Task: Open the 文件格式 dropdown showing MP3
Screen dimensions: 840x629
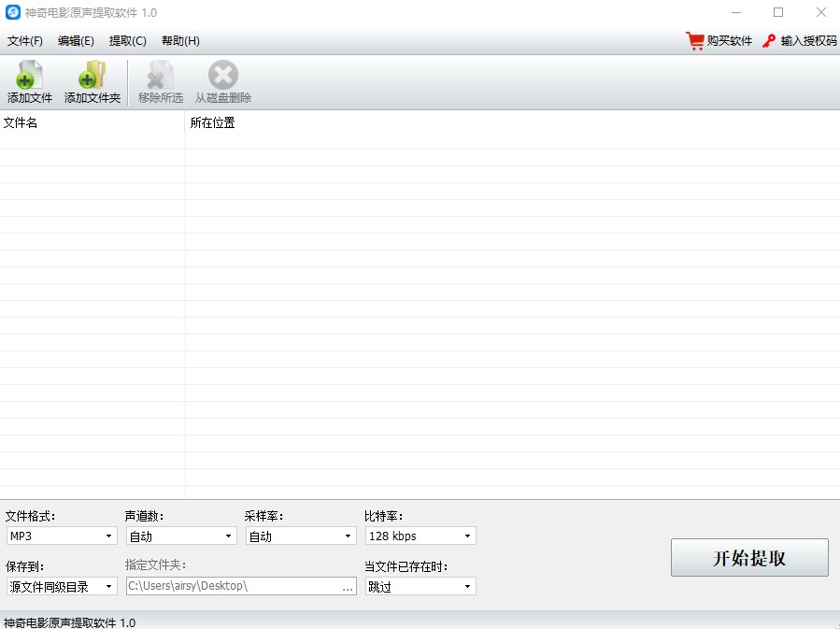Action: (x=61, y=536)
